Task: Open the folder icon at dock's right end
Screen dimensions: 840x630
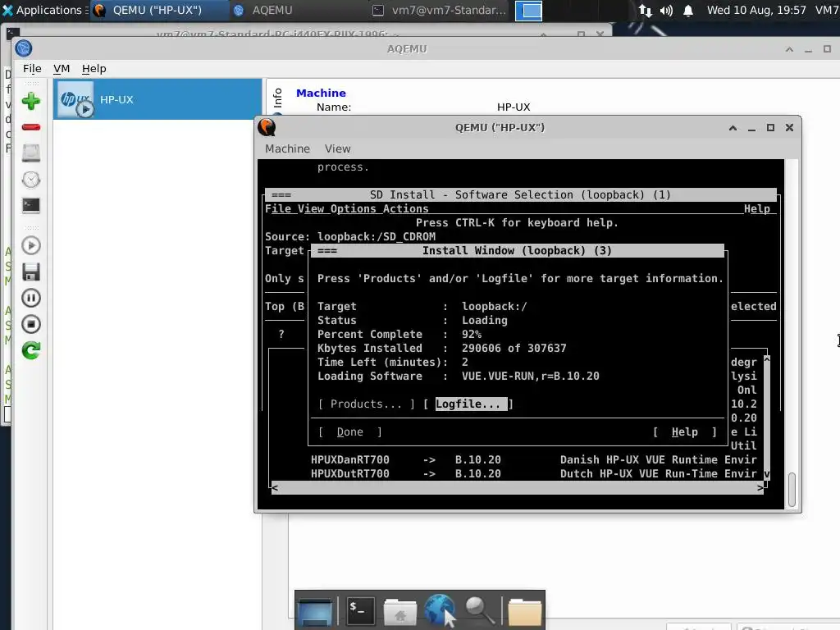Action: point(524,611)
